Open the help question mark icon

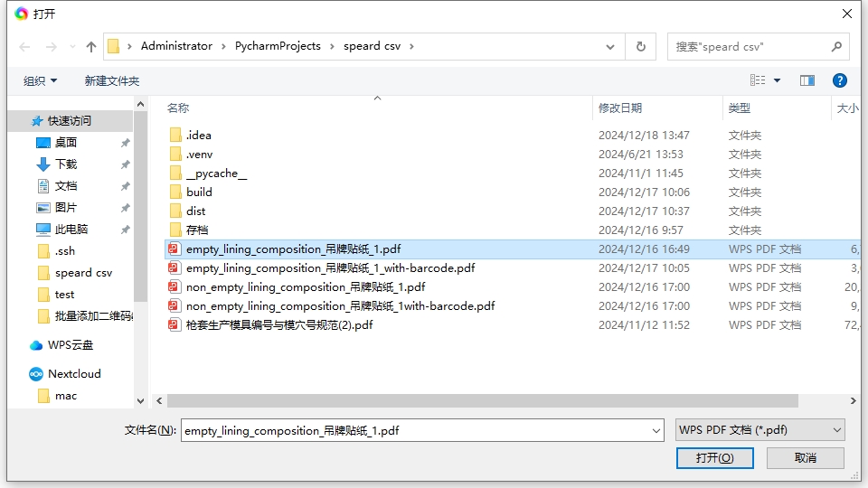(839, 80)
